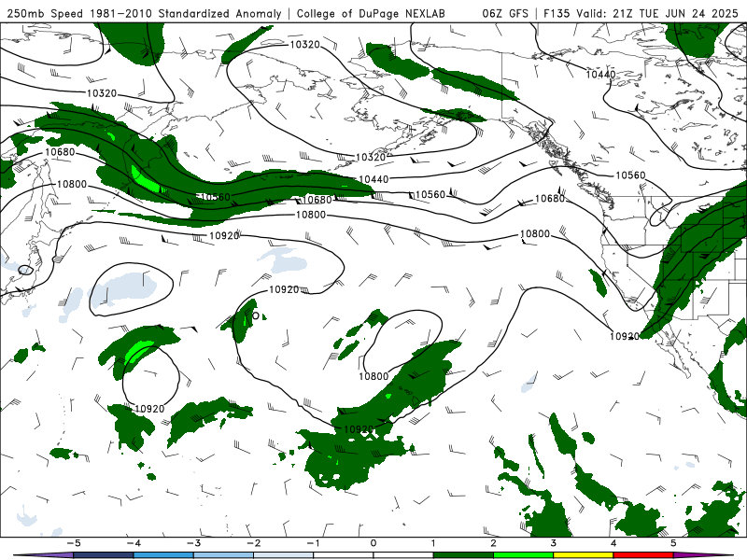The width and height of the screenshot is (747, 560).
Task: Click the '1' colorbar tick label
Action: click(433, 543)
